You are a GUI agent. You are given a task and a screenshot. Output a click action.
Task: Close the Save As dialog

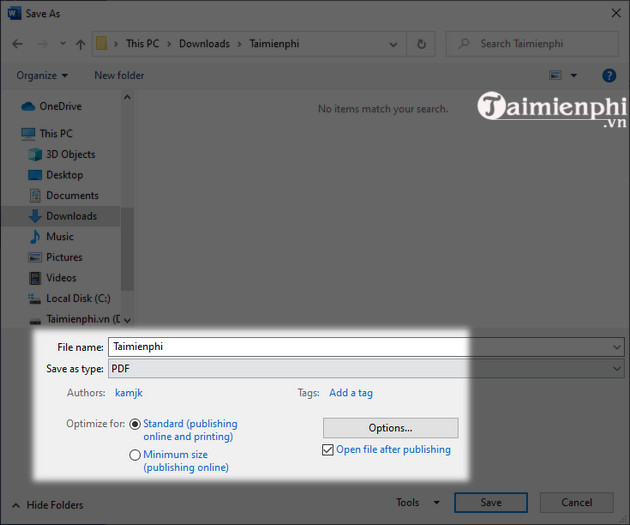[616, 13]
